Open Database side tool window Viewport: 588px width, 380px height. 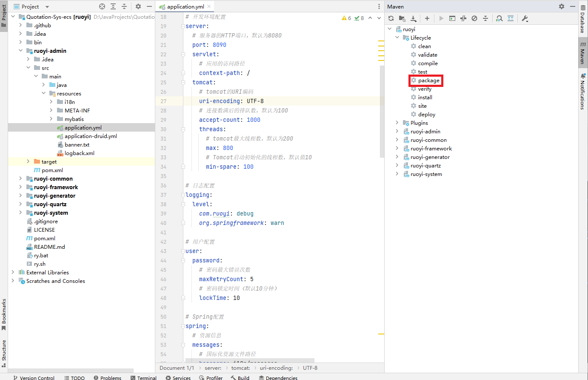[583, 19]
